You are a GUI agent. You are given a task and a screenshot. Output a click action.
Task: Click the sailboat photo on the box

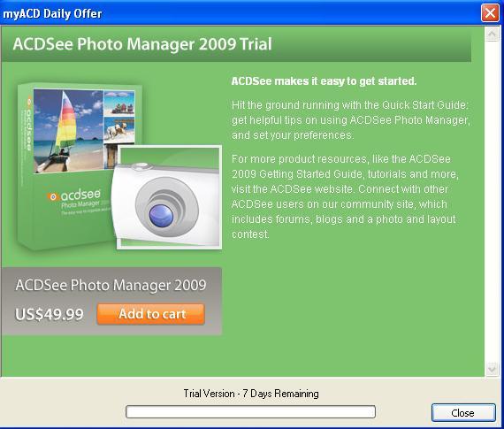[68, 131]
